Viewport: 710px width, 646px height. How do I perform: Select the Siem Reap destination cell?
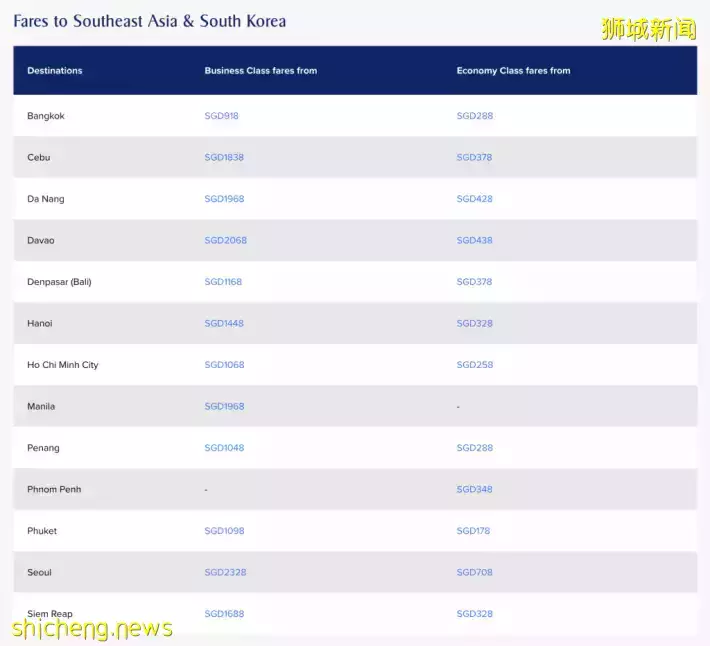tap(50, 614)
